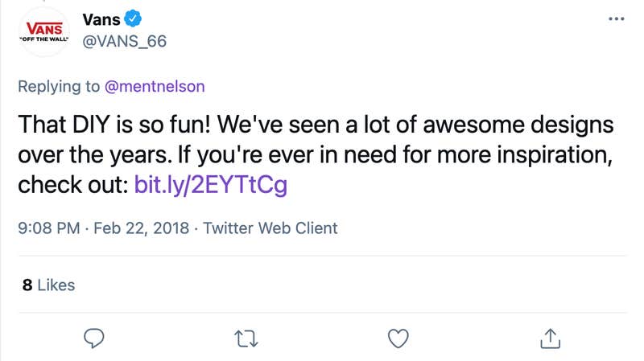Click the word Likes below the timestamp
The image size is (644, 361).
point(56,285)
